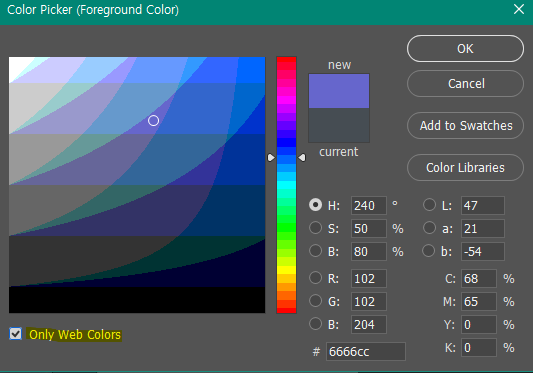Click the brightness field showing 80
The width and height of the screenshot is (533, 373).
(x=368, y=252)
